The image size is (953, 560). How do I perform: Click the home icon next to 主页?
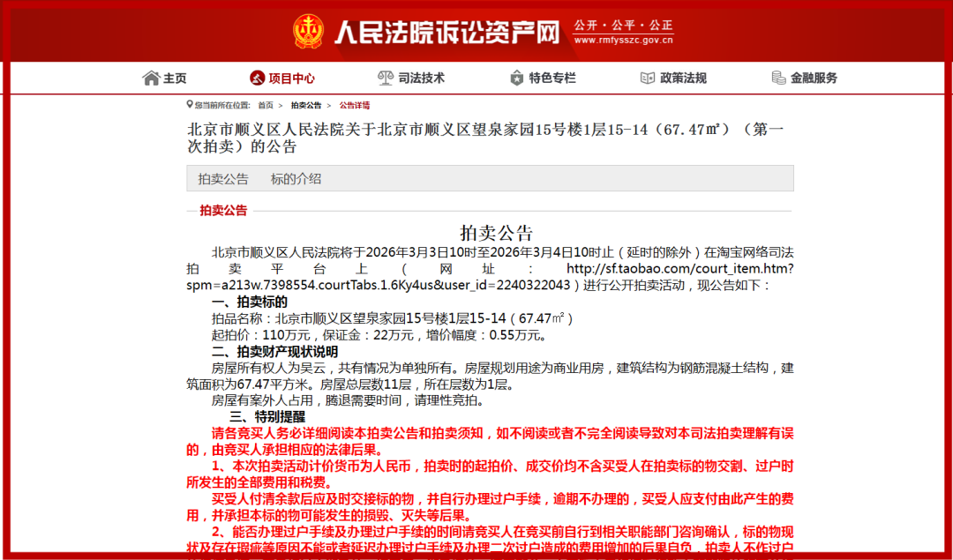click(151, 78)
